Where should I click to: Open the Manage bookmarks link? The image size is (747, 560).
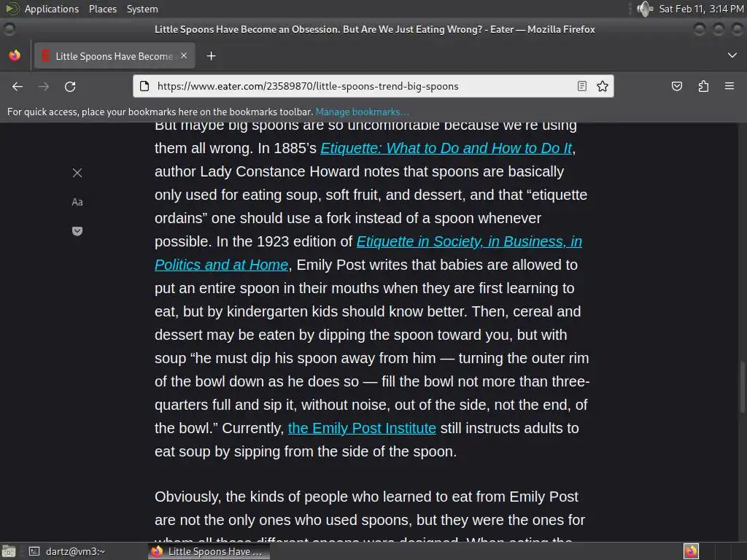click(362, 112)
